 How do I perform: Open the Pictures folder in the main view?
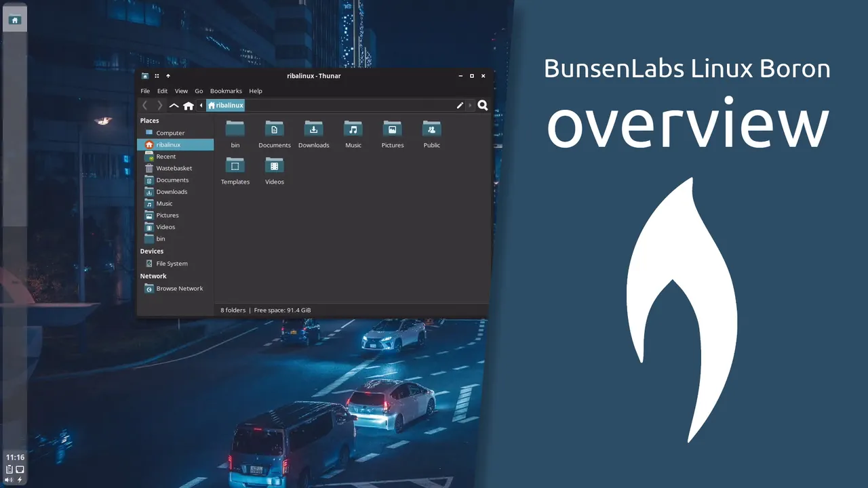point(393,134)
